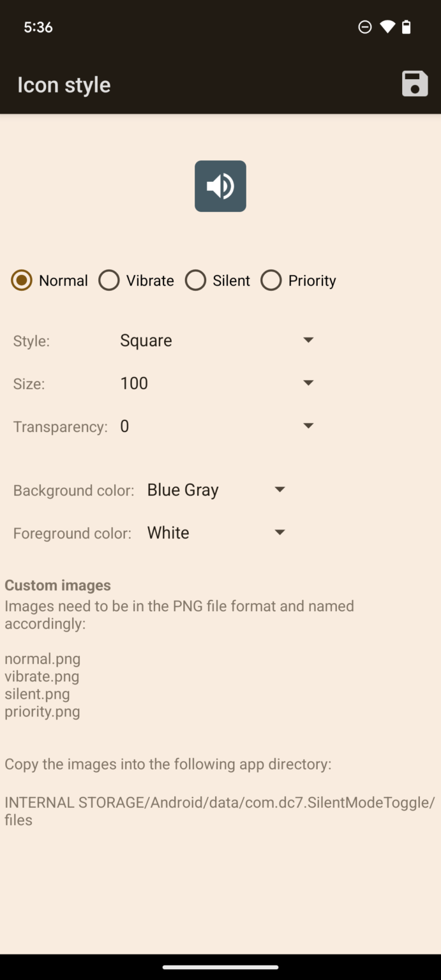Image resolution: width=441 pixels, height=980 pixels.
Task: Tap the do-not-disturb status icon
Action: pos(364,27)
